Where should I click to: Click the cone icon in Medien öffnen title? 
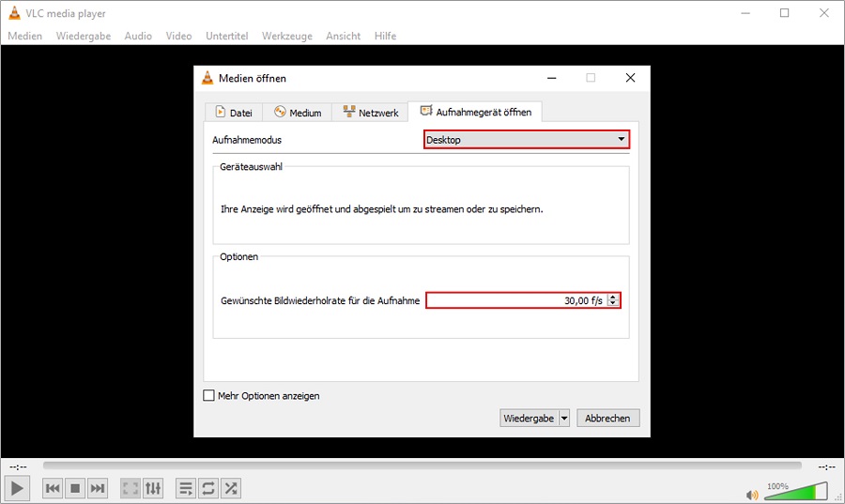click(x=207, y=78)
